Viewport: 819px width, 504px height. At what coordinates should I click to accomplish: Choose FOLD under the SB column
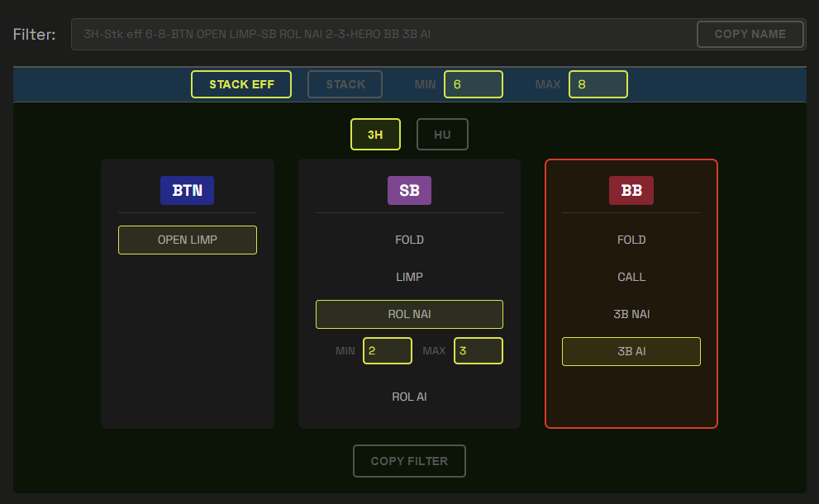pos(409,240)
